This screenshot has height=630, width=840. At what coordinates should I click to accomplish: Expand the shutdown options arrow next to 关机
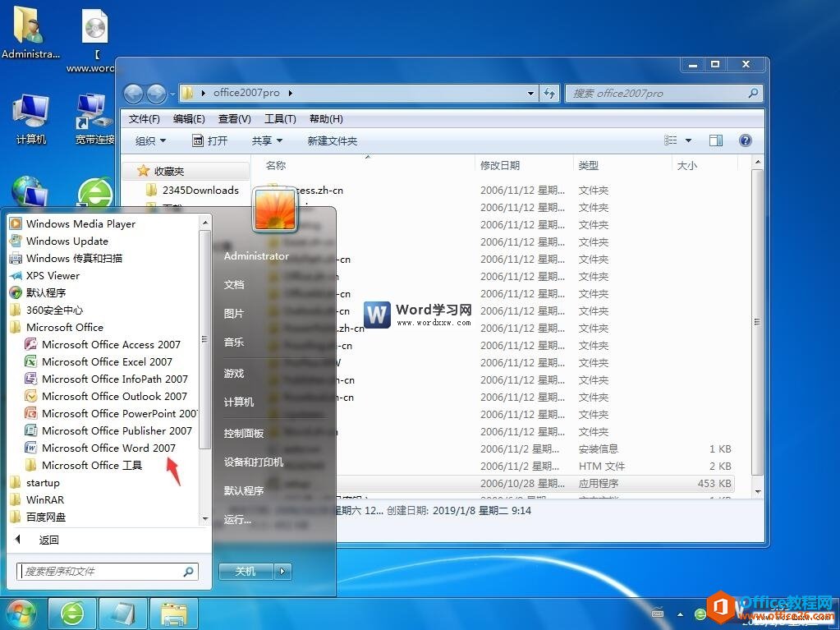[282, 572]
